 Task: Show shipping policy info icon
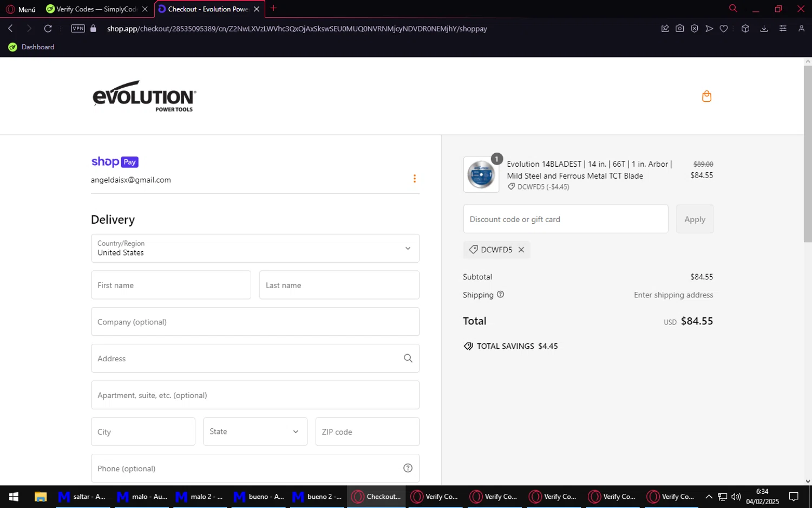pyautogui.click(x=500, y=295)
